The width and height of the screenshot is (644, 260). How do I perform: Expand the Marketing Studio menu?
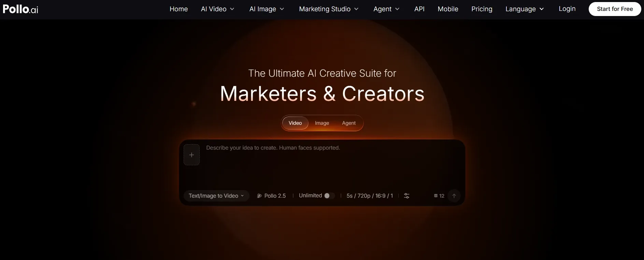click(329, 9)
